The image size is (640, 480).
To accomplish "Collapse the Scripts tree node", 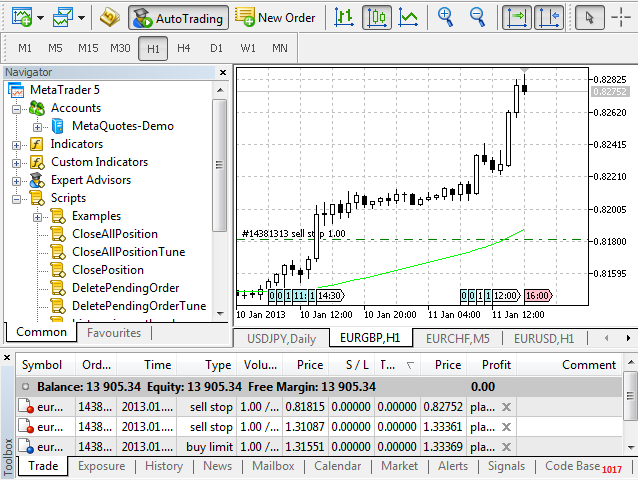I will point(18,198).
